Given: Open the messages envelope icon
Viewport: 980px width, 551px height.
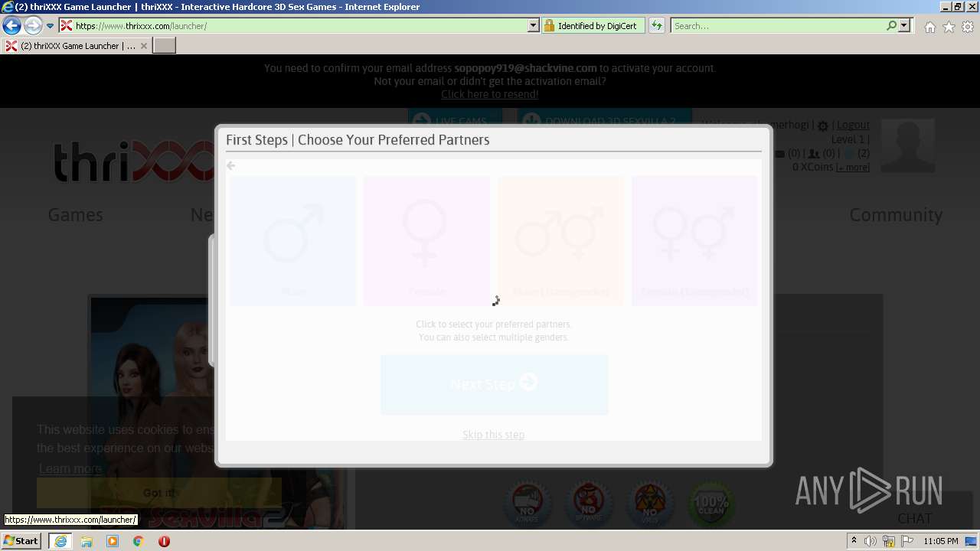Looking at the screenshot, I should click(780, 154).
